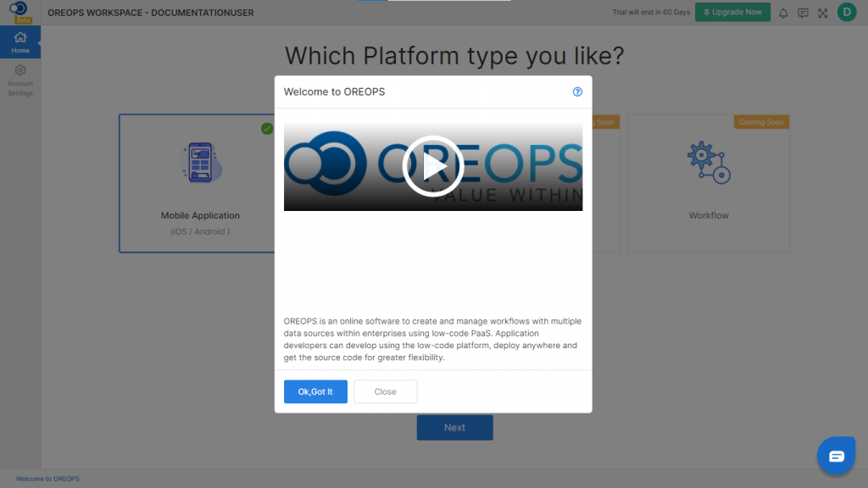868x488 pixels.
Task: Open the notifications bell icon
Action: (x=783, y=13)
